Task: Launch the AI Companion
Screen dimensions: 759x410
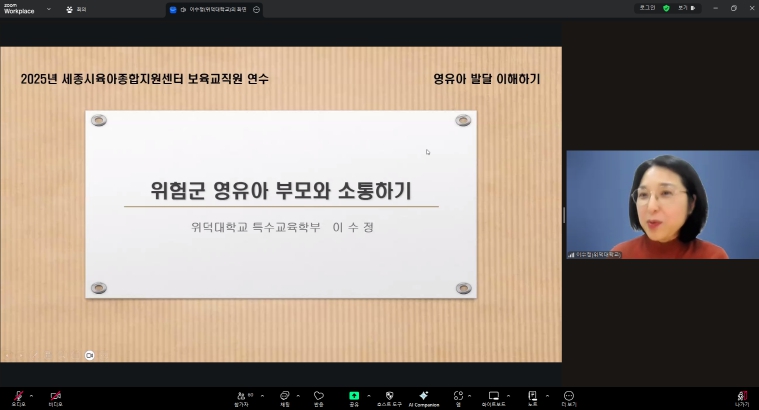Action: pos(424,396)
